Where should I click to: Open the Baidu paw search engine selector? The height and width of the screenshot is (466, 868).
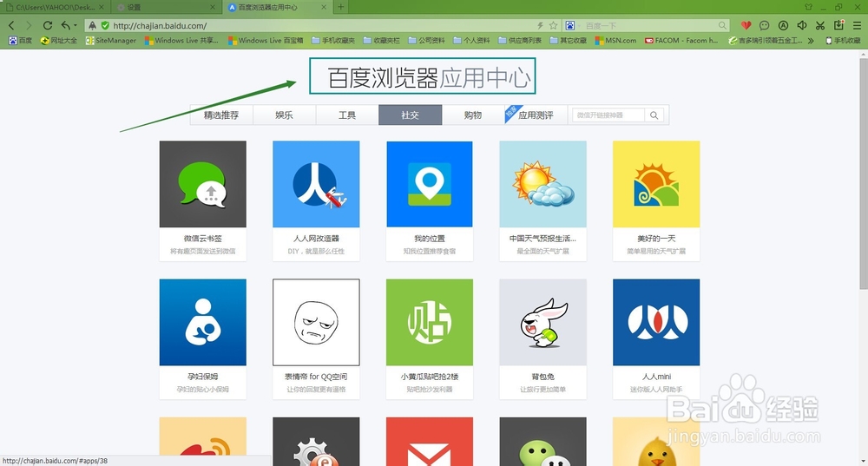(x=570, y=25)
